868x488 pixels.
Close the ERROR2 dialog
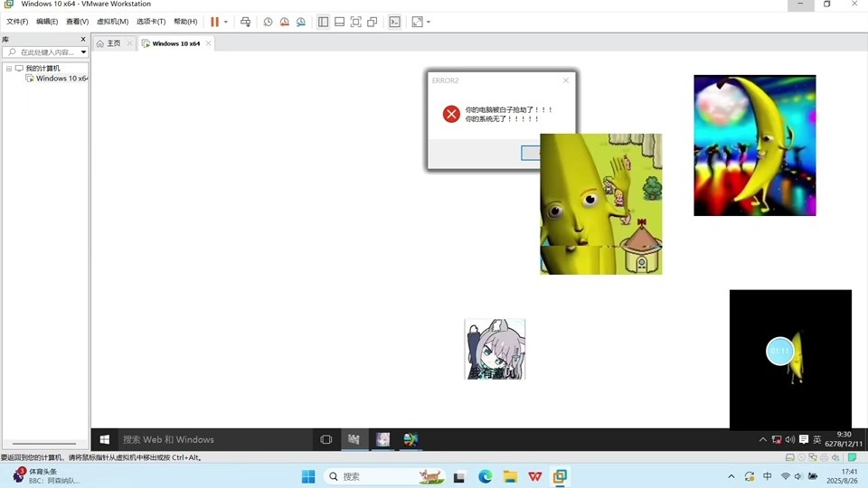[566, 80]
